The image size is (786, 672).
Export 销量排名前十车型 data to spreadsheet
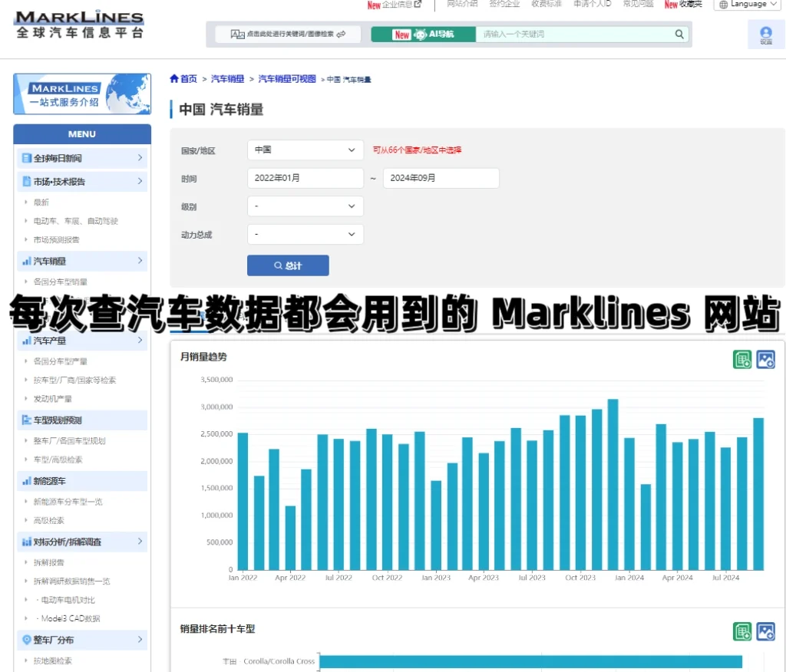pos(742,631)
